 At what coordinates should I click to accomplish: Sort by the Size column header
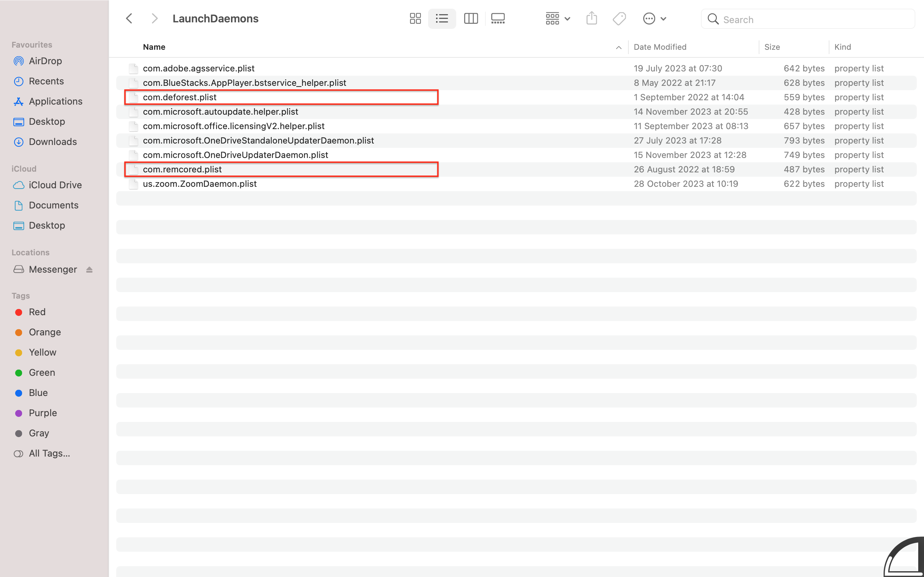[x=772, y=47]
